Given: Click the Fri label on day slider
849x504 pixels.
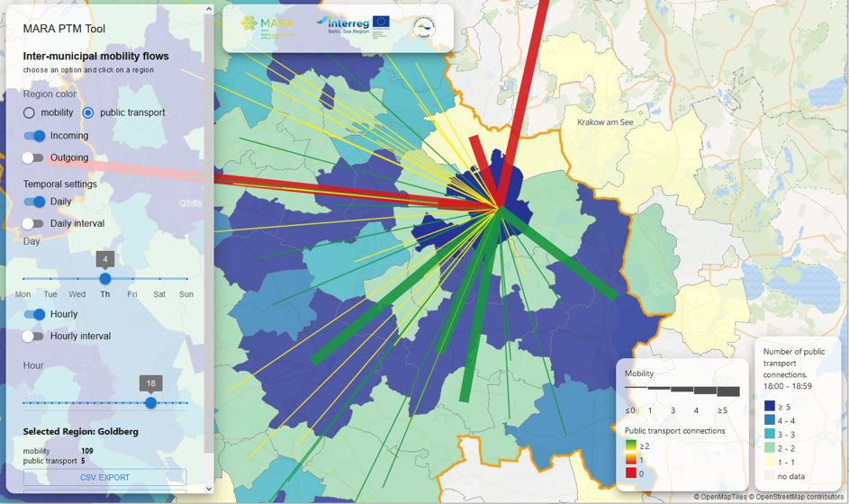Looking at the screenshot, I should point(132,294).
